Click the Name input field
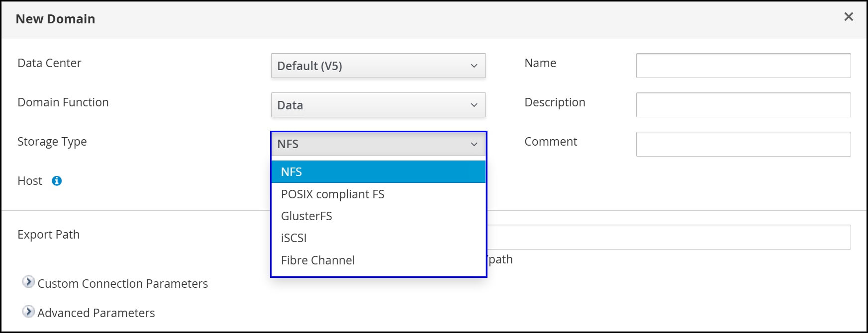868x333 pixels. [743, 66]
